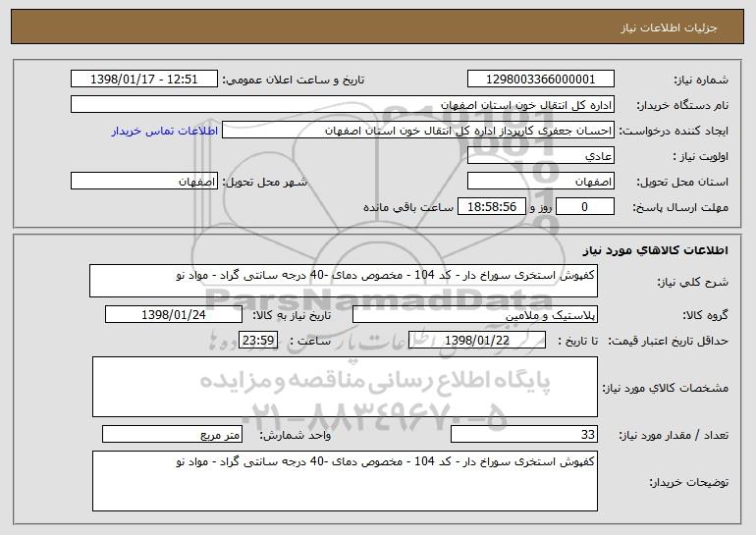Select the goods group field پلاستیک و ملامین
This screenshot has height=535, width=756.
(475, 315)
